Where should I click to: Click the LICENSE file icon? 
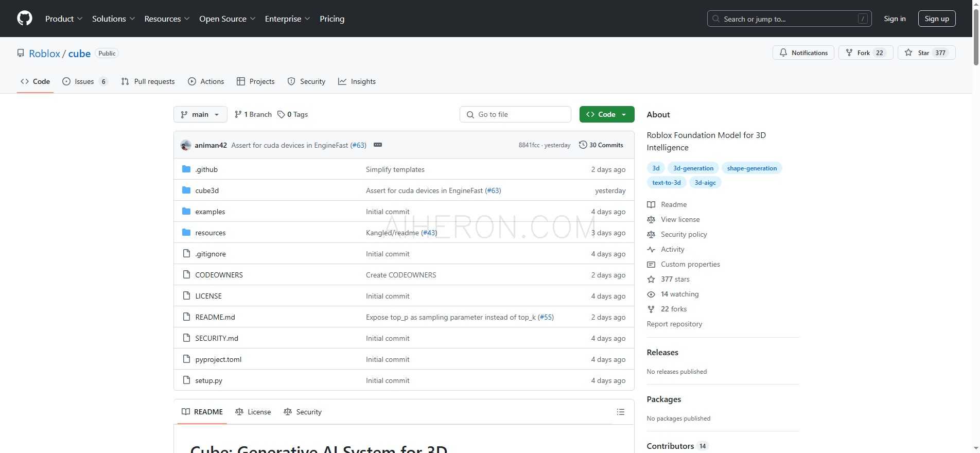tap(186, 296)
